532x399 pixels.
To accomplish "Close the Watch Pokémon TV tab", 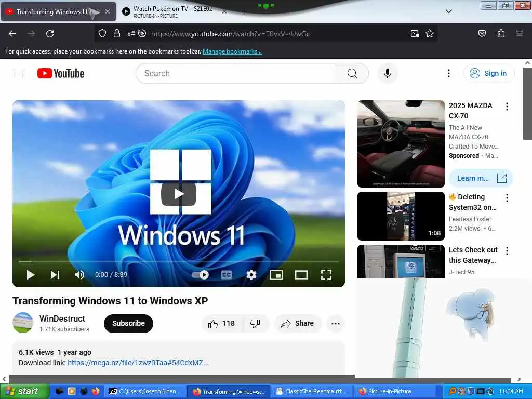I will (x=224, y=11).
